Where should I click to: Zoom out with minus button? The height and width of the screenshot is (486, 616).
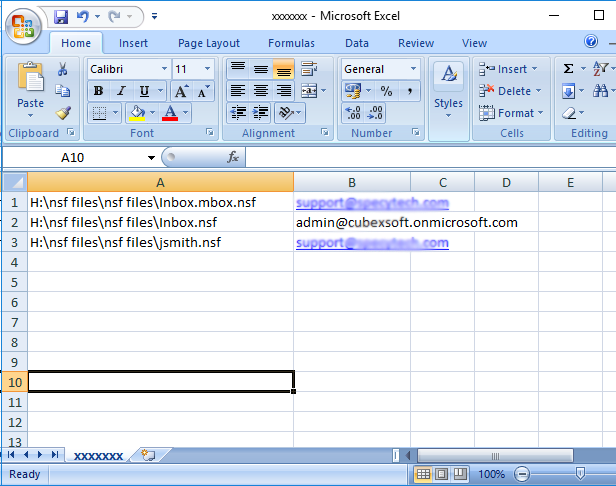tap(522, 474)
